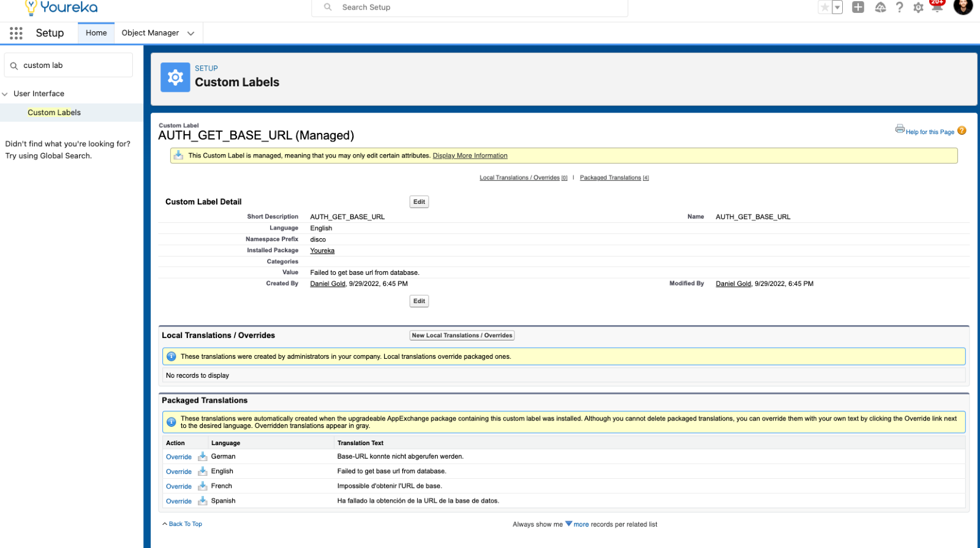Image resolution: width=980 pixels, height=548 pixels.
Task: Click the package icon in German row
Action: coord(202,456)
